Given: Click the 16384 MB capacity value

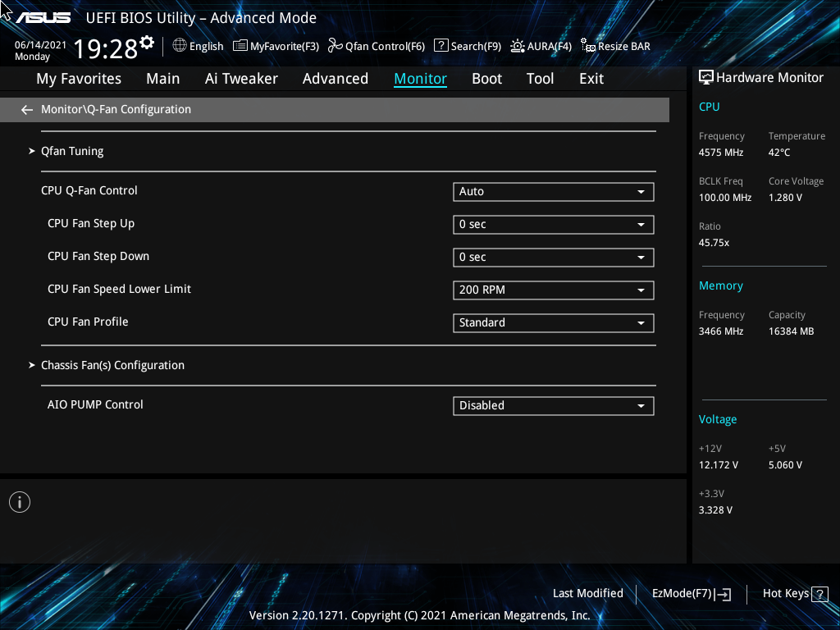Looking at the screenshot, I should point(792,331).
